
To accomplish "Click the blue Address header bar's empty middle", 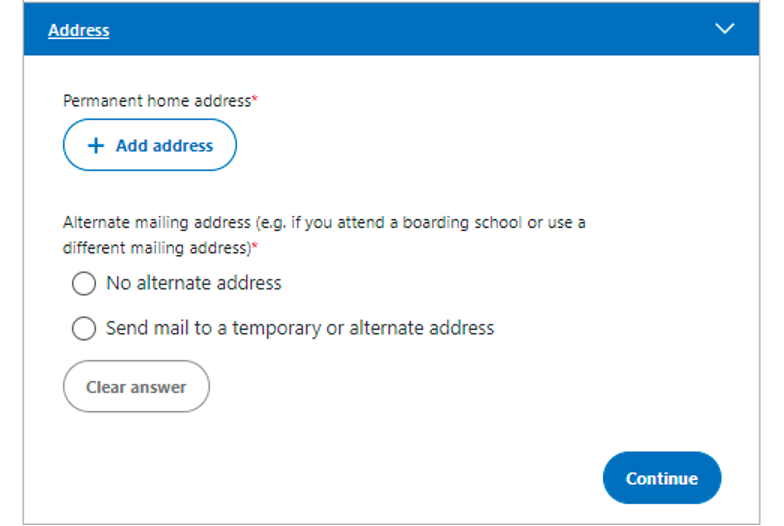I will point(400,30).
